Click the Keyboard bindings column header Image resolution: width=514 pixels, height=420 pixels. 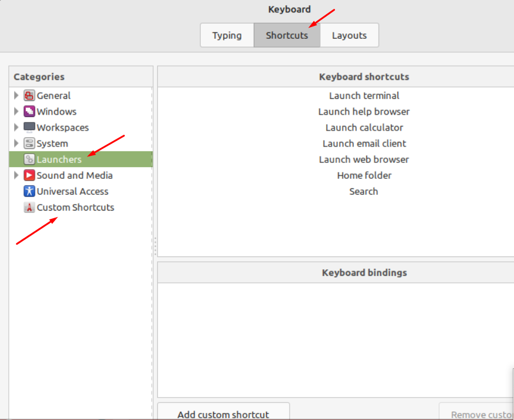coord(336,272)
